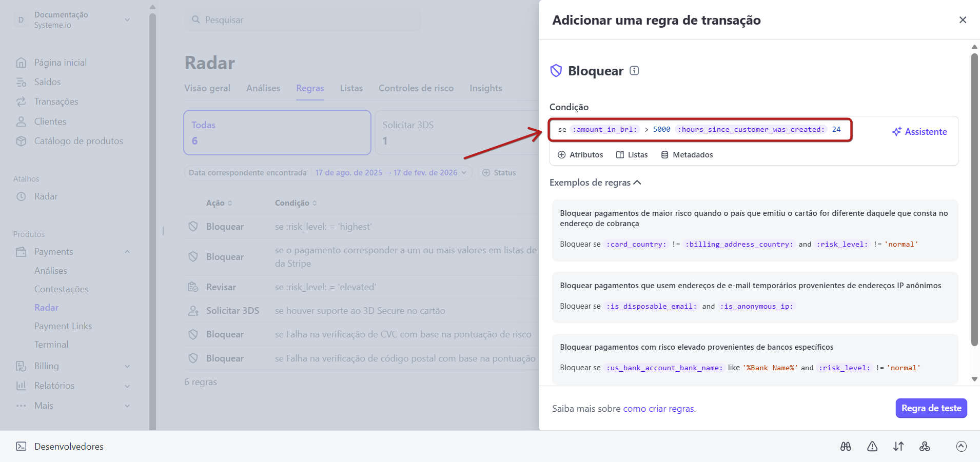Open the Assistente AI helper
Screen dimensions: 980x462
(x=919, y=132)
